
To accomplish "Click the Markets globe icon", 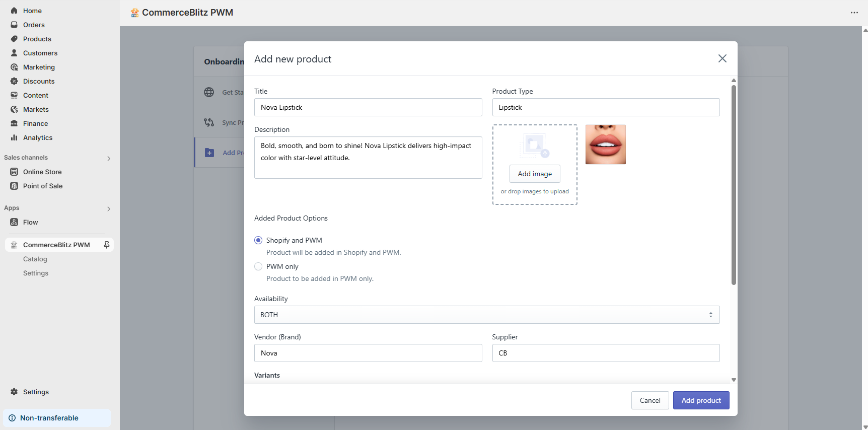I will (14, 109).
